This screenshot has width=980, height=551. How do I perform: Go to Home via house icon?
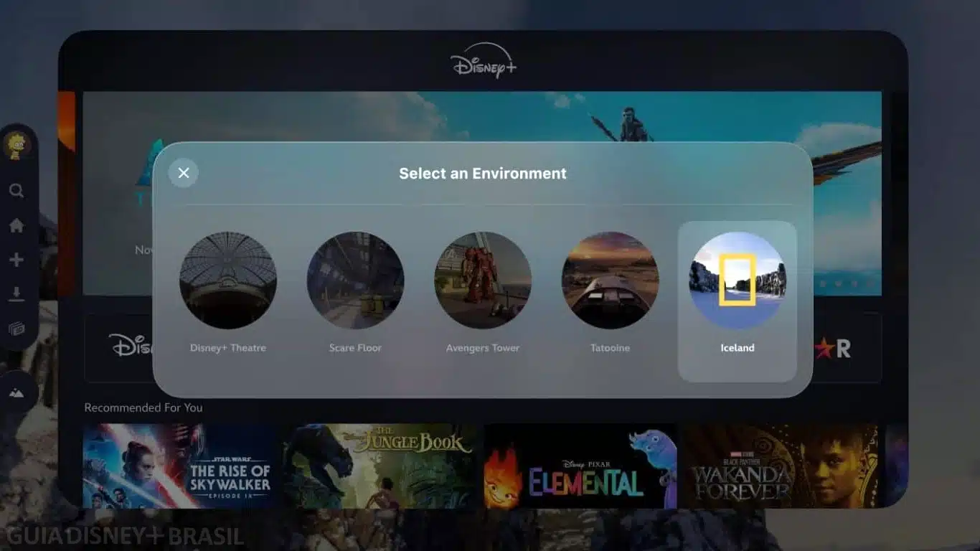(17, 225)
